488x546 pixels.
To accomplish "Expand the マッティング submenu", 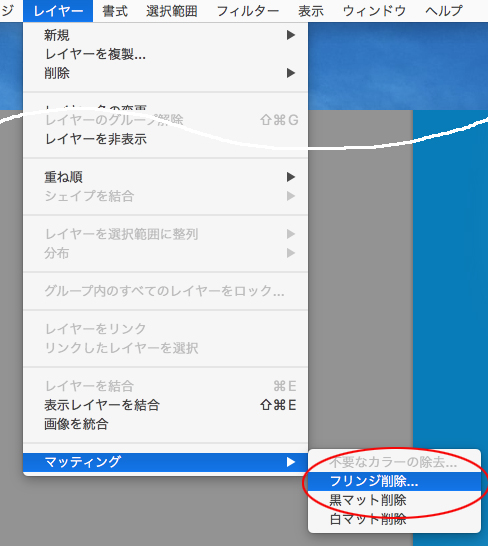I will (x=165, y=462).
